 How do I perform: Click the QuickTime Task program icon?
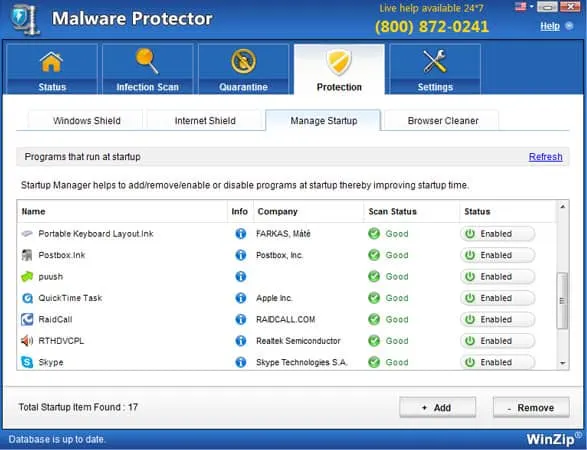27,298
